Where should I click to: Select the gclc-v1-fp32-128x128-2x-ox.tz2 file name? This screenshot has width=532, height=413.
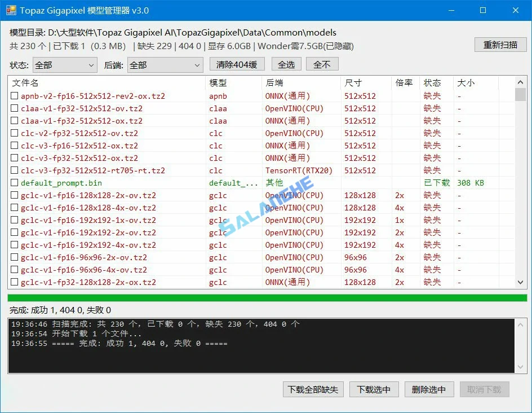click(88, 282)
